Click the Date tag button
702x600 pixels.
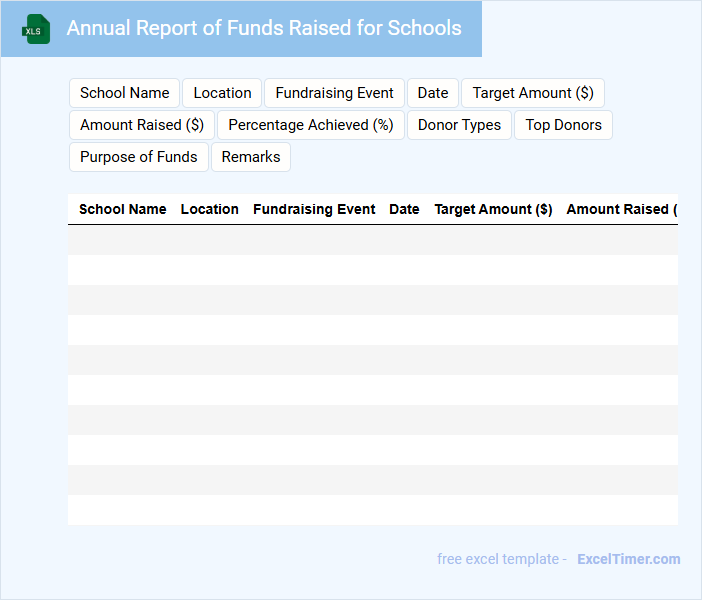click(432, 93)
